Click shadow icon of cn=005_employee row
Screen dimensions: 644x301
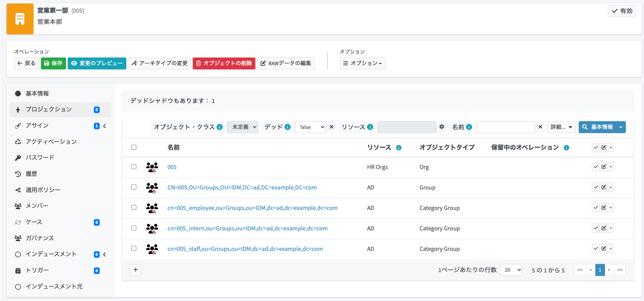click(x=152, y=208)
